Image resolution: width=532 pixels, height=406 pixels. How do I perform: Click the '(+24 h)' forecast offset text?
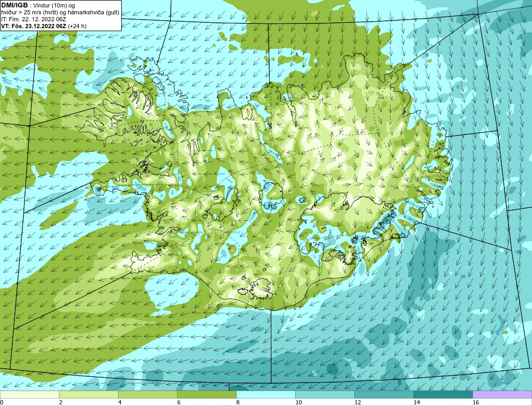click(x=77, y=26)
